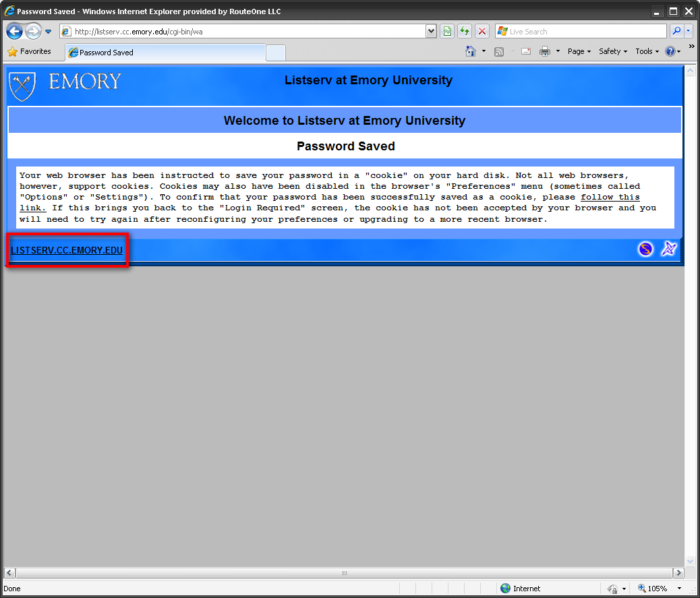The image size is (700, 598).
Task: Expand the Home button dropdown arrow
Action: coord(484,51)
